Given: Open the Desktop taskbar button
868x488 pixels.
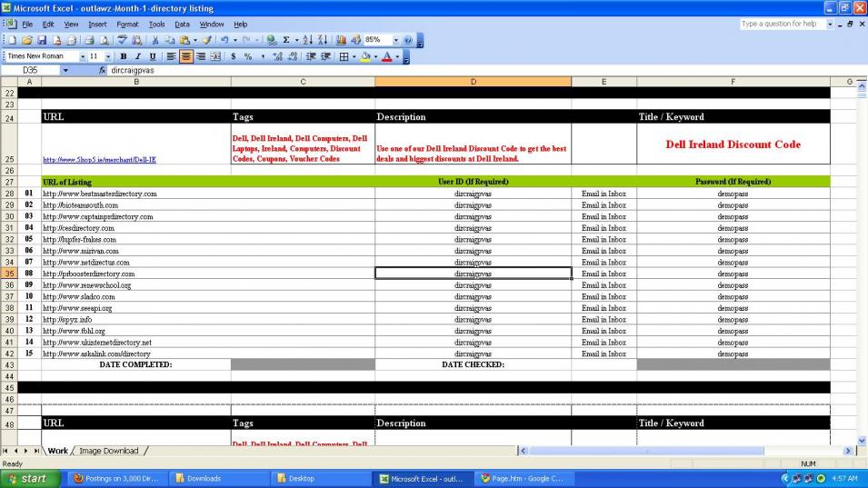Looking at the screenshot, I should 319,479.
